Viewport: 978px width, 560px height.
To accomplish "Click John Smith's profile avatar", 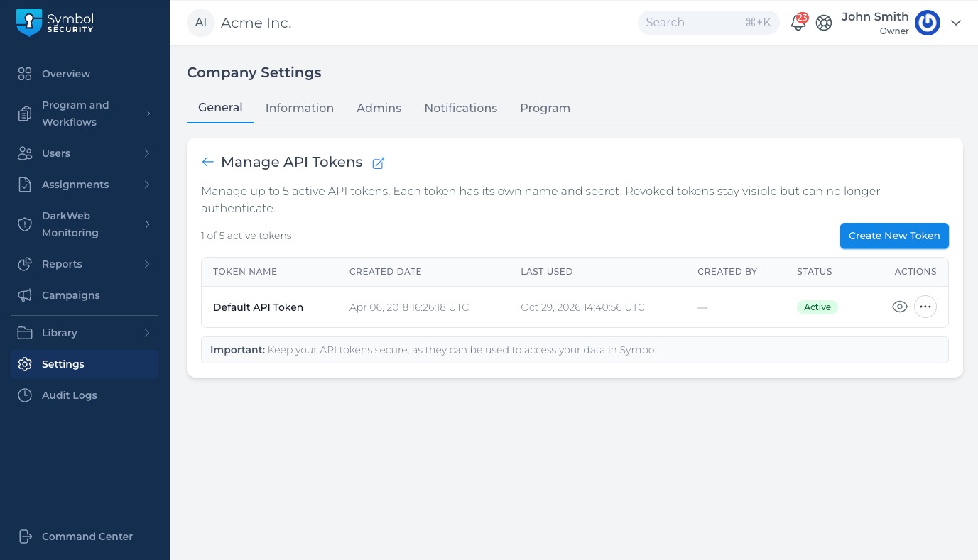I will (928, 23).
